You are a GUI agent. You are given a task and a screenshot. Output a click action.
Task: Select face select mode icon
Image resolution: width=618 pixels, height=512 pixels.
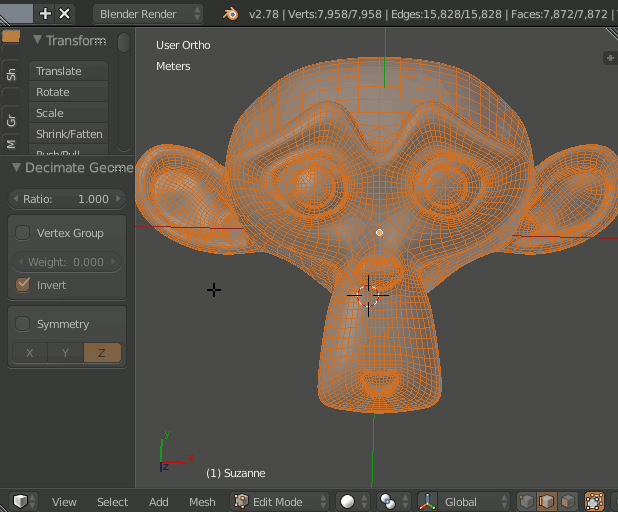(568, 501)
